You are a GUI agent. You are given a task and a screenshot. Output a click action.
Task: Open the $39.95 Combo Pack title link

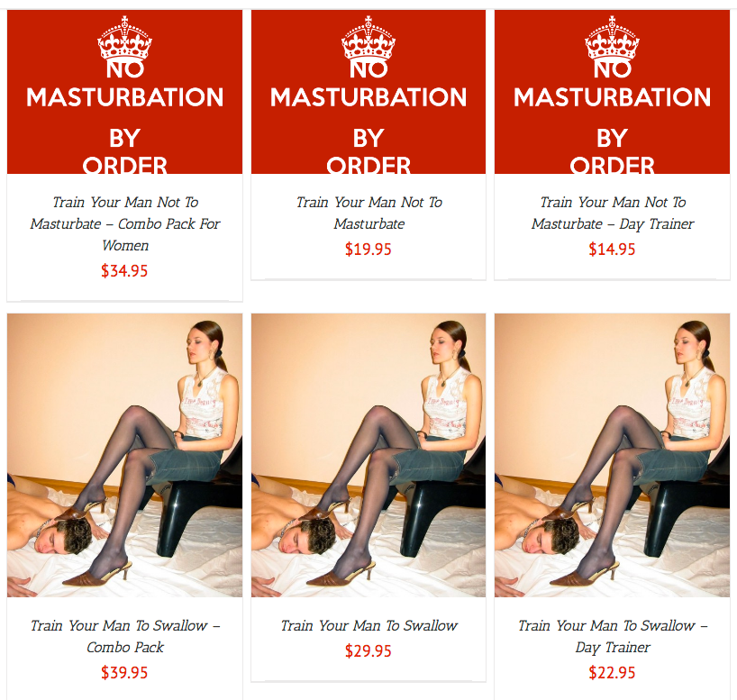[125, 637]
